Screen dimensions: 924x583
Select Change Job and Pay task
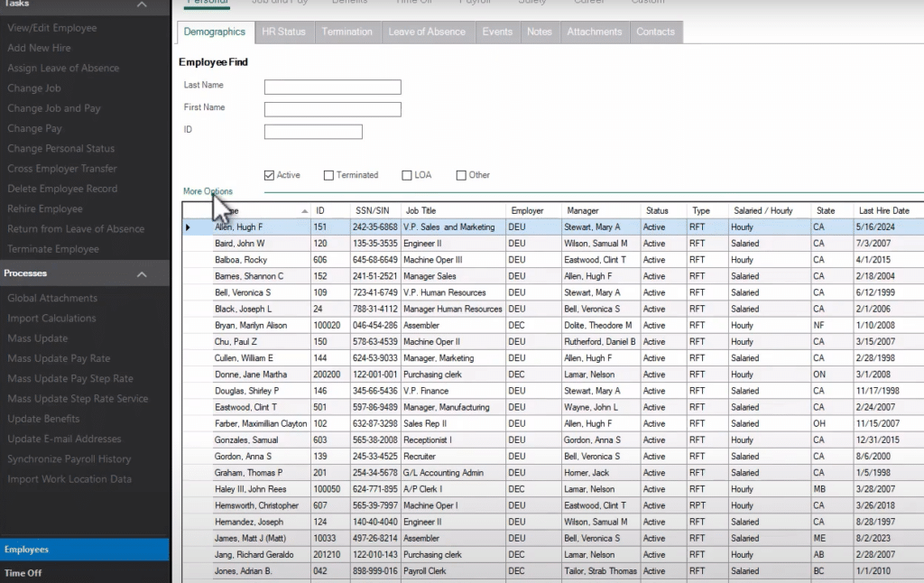click(54, 108)
